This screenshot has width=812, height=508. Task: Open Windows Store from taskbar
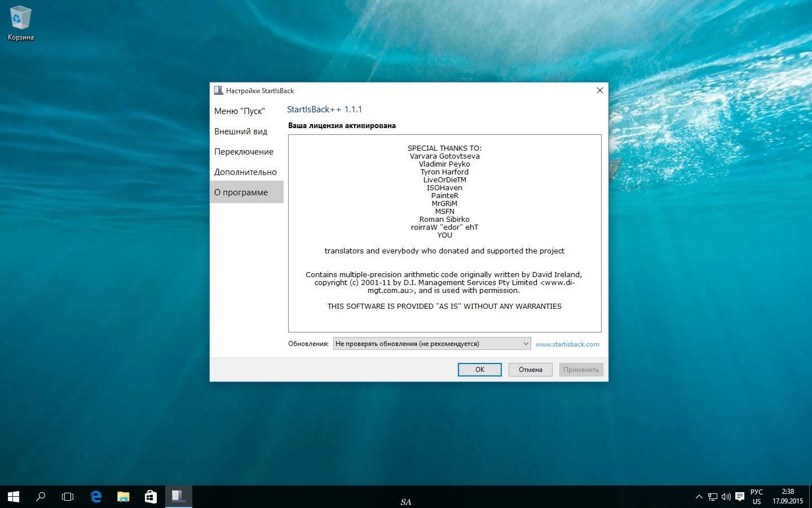pos(151,497)
